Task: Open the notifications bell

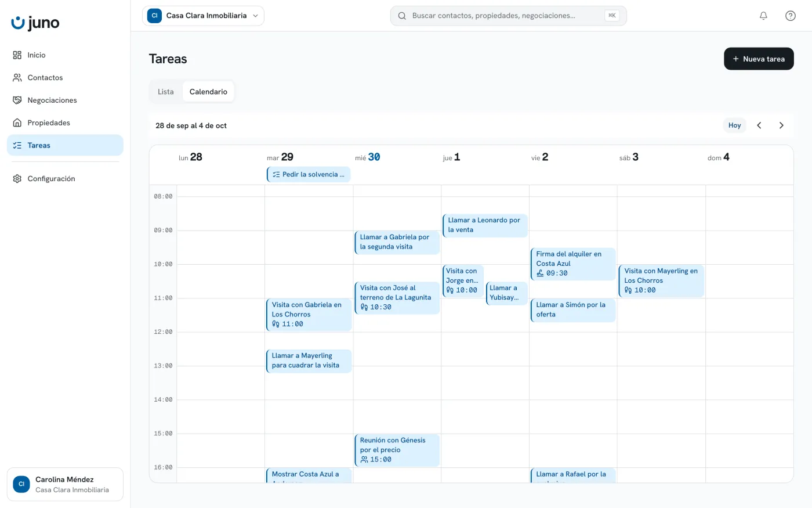Action: point(763,16)
